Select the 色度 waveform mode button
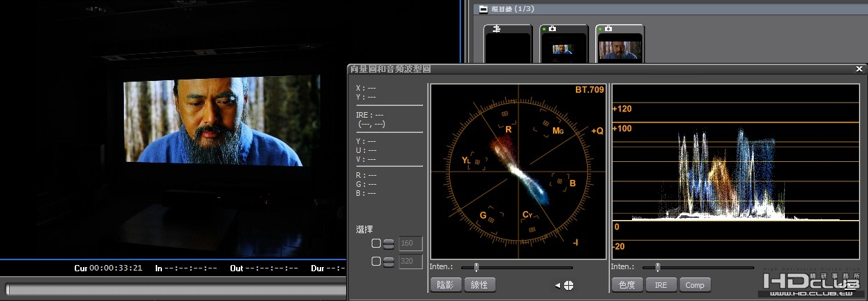Viewport: 868px width, 301px height. pyautogui.click(x=626, y=284)
